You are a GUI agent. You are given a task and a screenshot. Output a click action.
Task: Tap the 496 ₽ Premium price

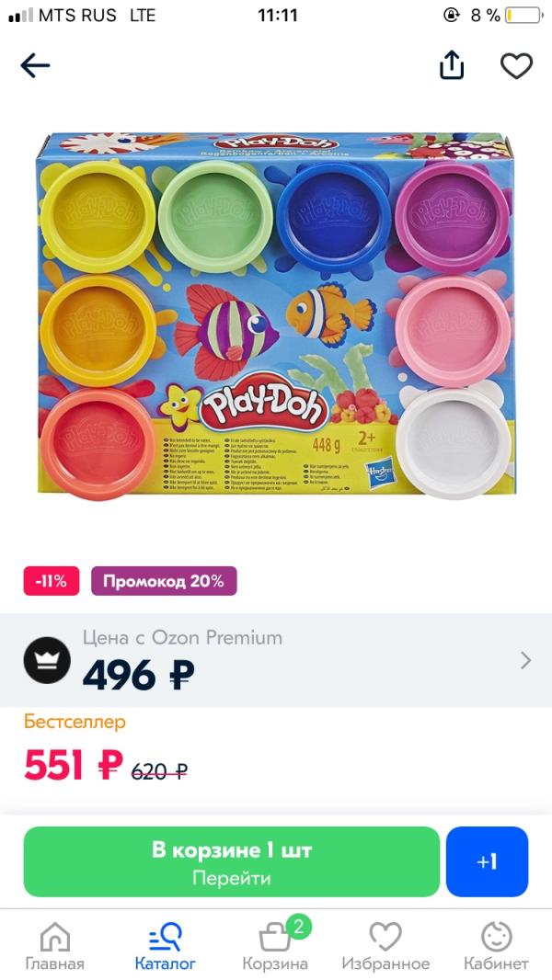[x=138, y=676]
